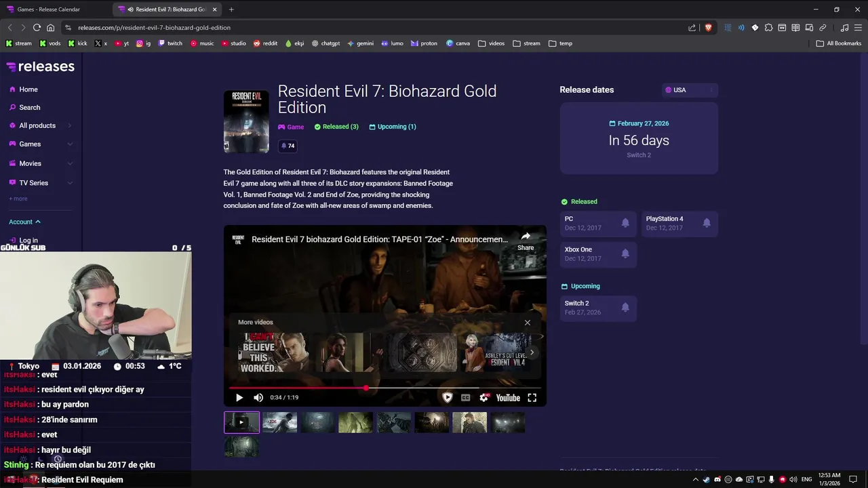
Task: Open the USA region dropdown
Action: coord(690,90)
